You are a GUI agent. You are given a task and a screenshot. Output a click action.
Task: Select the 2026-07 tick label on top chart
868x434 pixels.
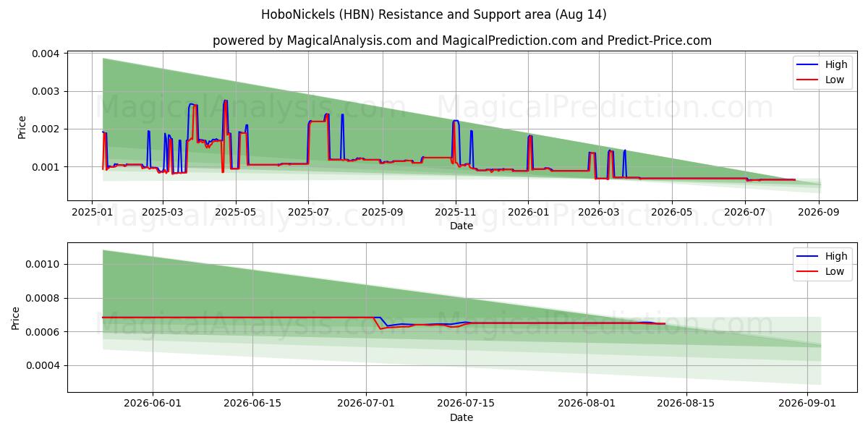click(745, 213)
